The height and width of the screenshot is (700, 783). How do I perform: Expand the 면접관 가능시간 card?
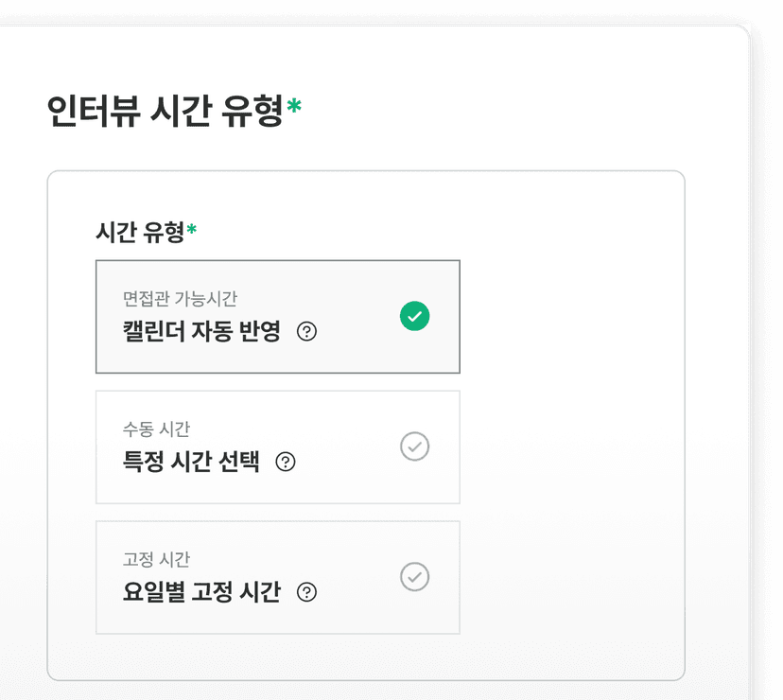277,316
